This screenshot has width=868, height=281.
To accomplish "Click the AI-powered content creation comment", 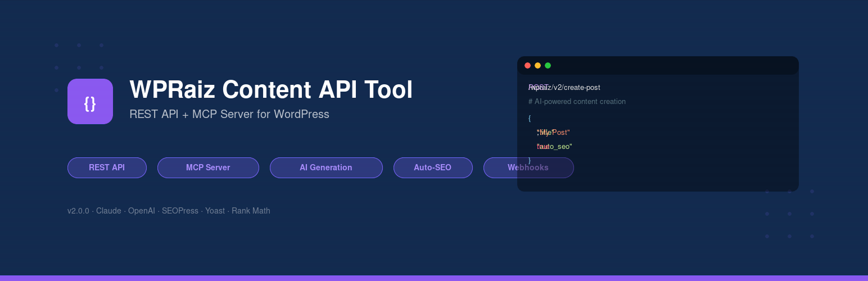I will point(577,102).
